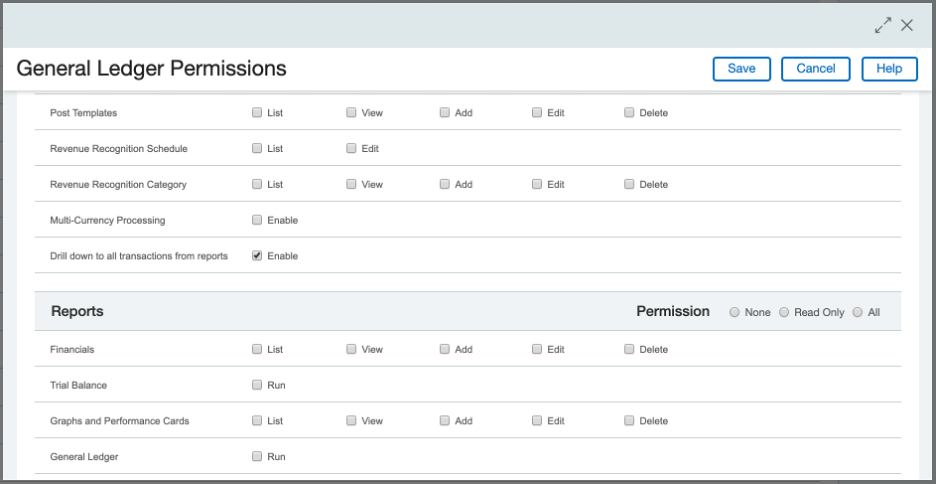Screen dimensions: 936x484
Task: Set Reports permission to All
Action: pyautogui.click(x=857, y=312)
